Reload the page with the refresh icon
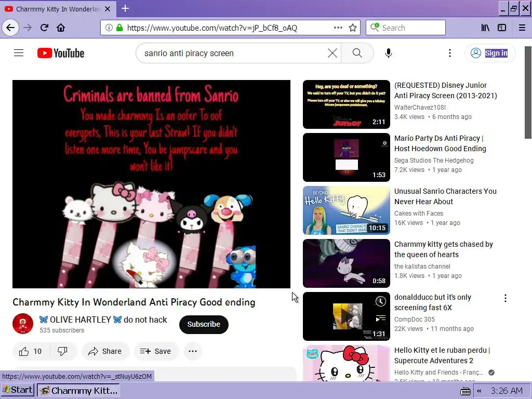Image resolution: width=532 pixels, height=399 pixels. click(x=44, y=28)
